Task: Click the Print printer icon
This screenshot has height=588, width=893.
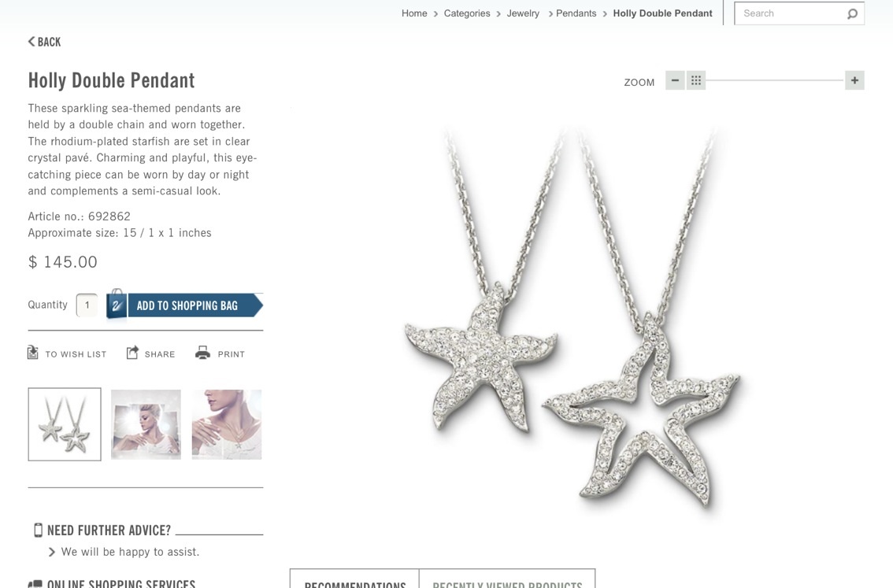Action: [x=202, y=353]
